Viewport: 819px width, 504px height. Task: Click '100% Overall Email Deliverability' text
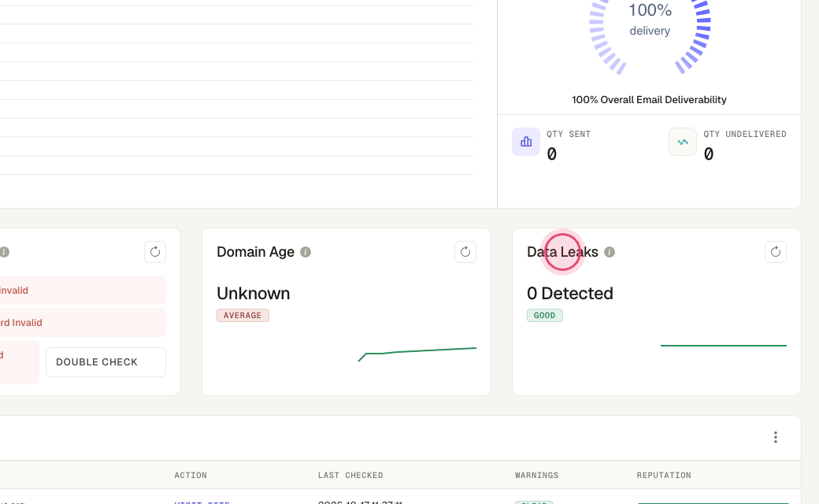(x=649, y=100)
